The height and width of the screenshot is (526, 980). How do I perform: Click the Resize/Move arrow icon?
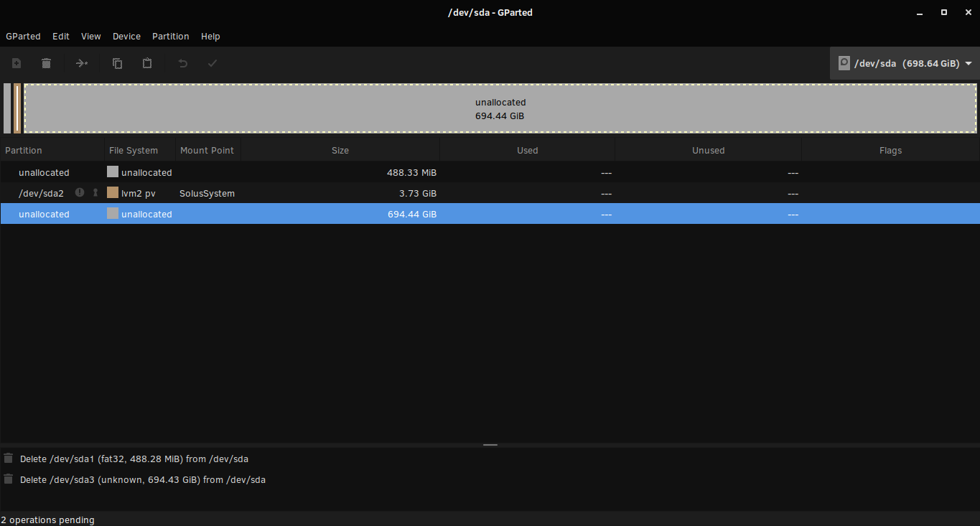pos(82,63)
